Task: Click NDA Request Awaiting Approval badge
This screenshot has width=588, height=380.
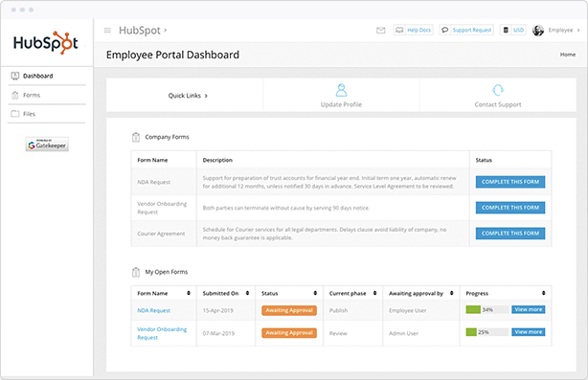Action: pyautogui.click(x=289, y=310)
